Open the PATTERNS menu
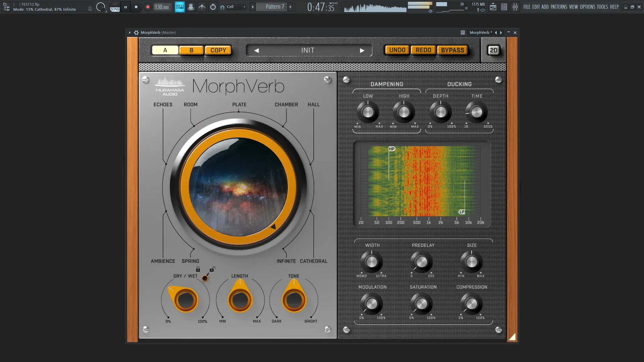Screen dimensions: 644x362 pos(559,7)
